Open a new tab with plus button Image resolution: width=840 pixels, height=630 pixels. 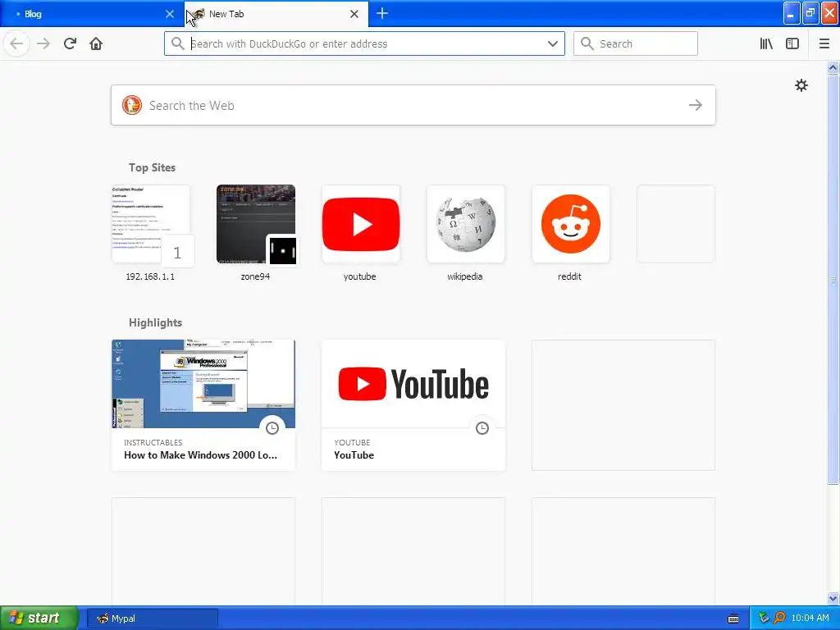click(382, 13)
